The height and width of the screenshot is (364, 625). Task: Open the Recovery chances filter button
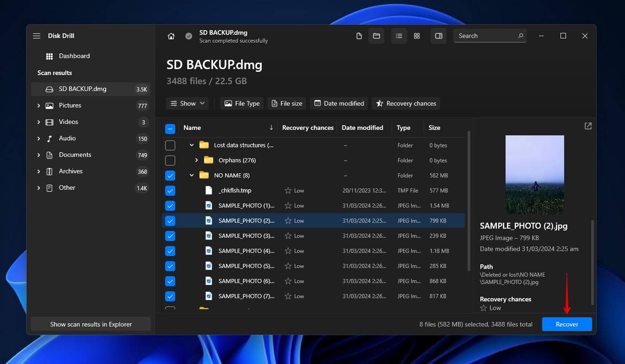(406, 103)
